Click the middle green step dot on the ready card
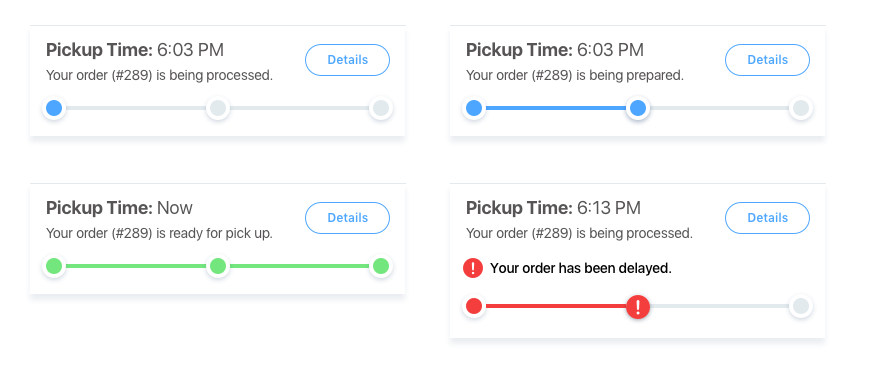 pyautogui.click(x=217, y=266)
